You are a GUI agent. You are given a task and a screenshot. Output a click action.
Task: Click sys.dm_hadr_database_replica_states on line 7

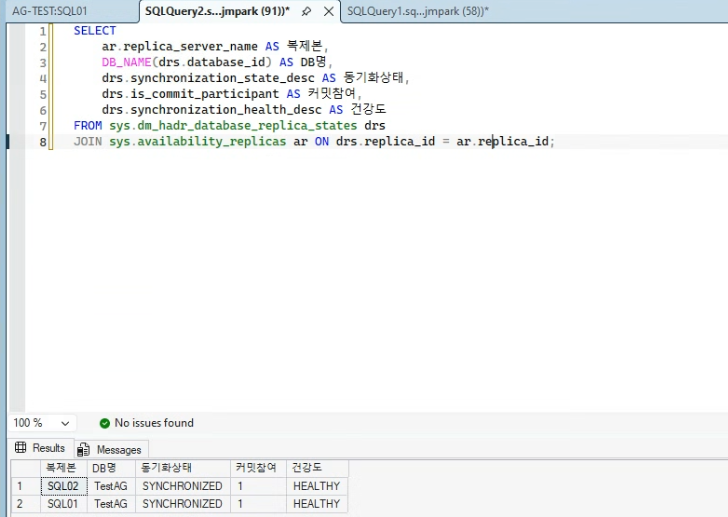click(x=233, y=125)
